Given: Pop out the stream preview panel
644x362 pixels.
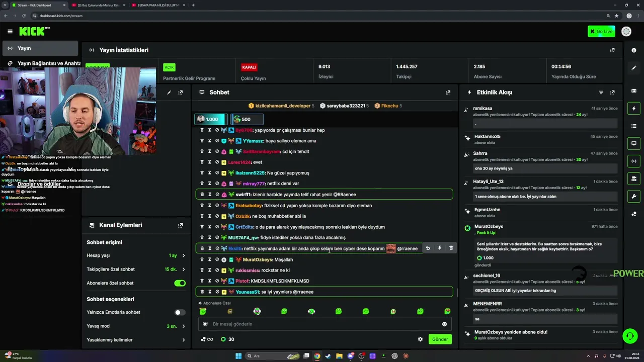Looking at the screenshot, I should [x=181, y=93].
